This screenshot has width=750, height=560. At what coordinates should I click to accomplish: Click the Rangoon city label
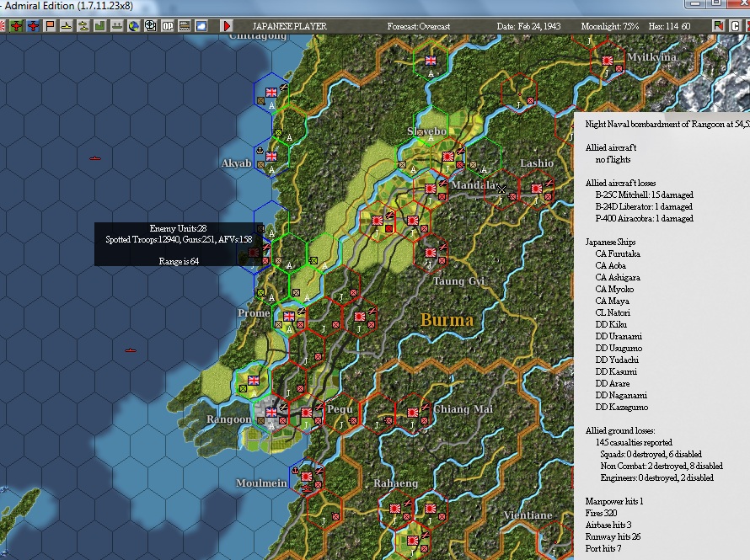[x=228, y=419]
